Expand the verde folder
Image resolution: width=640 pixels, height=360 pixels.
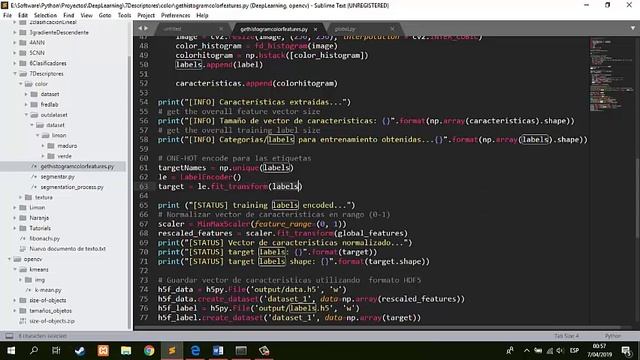(43, 156)
